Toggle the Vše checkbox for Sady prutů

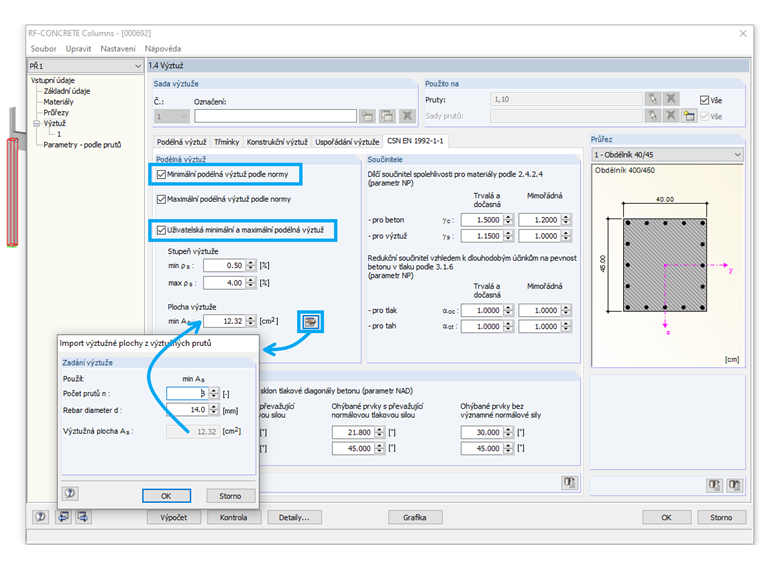[704, 116]
